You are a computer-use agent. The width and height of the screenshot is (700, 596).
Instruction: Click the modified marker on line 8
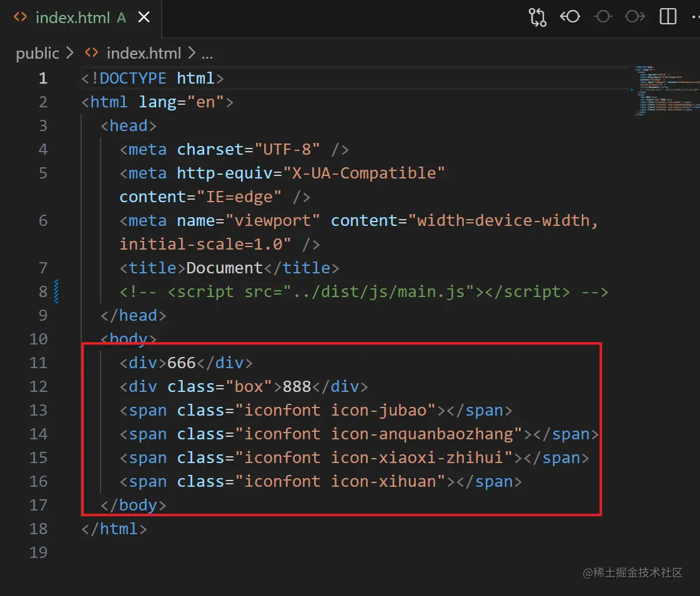57,291
